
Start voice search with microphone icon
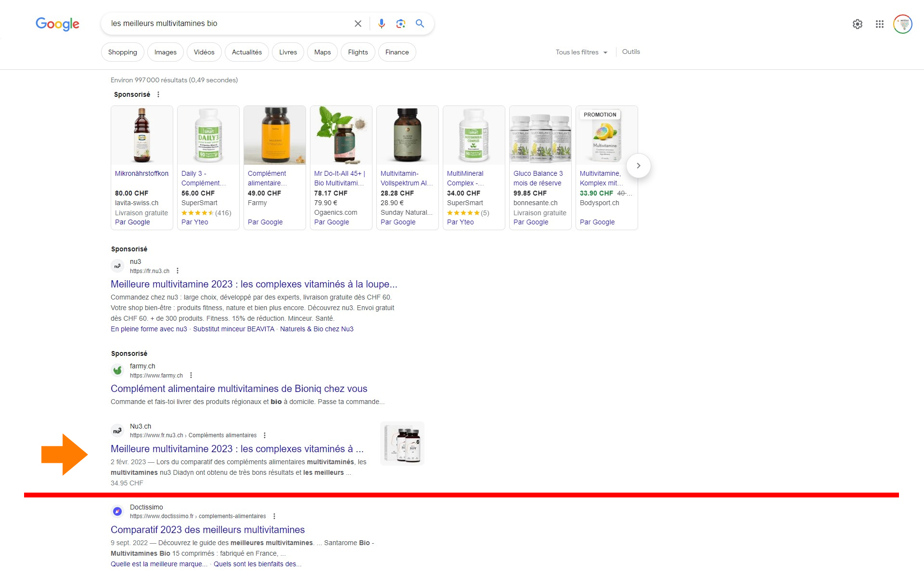(x=382, y=24)
